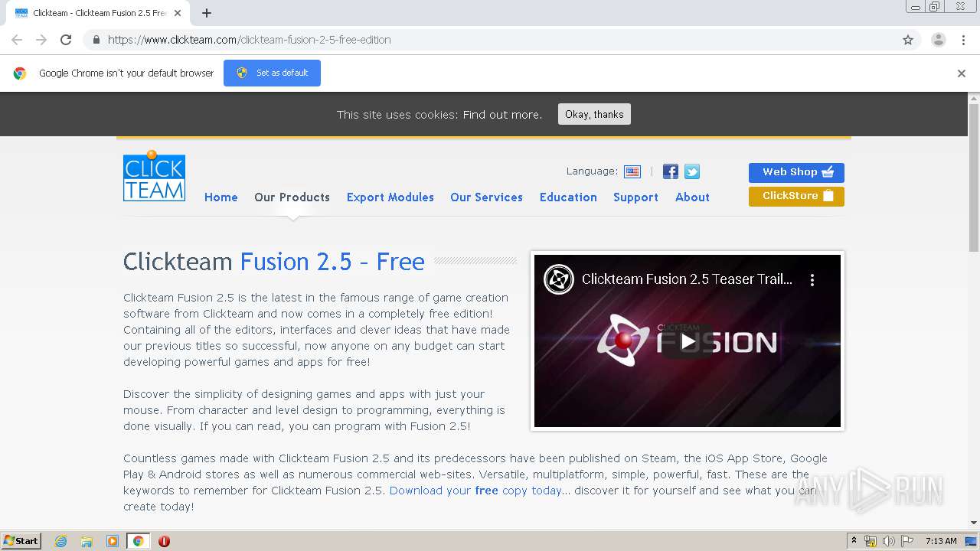The image size is (980, 551).
Task: Go back to the previous page
Action: [17, 40]
